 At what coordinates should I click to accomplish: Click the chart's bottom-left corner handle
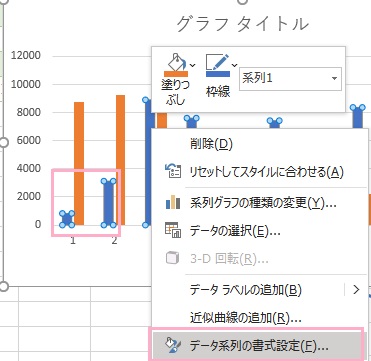coord(3,286)
